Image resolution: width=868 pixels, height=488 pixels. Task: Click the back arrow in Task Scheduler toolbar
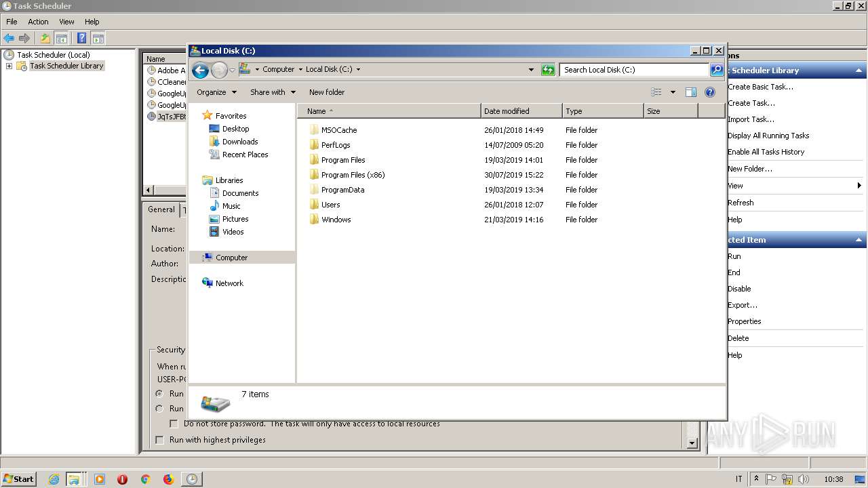click(x=9, y=39)
